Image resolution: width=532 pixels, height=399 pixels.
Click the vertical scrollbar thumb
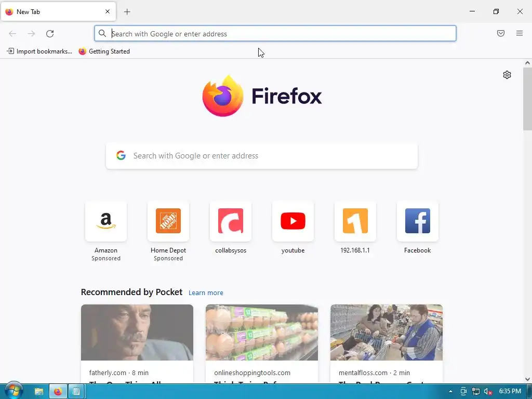coord(527,99)
